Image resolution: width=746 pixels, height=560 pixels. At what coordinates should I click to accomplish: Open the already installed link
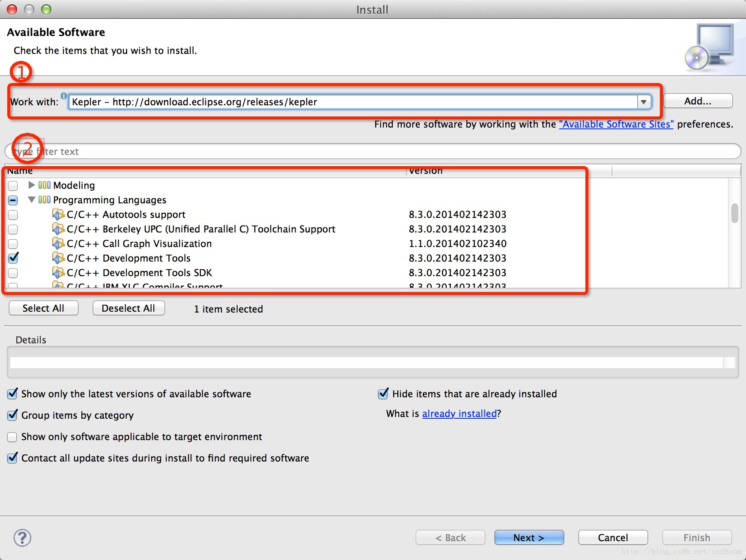(x=460, y=414)
